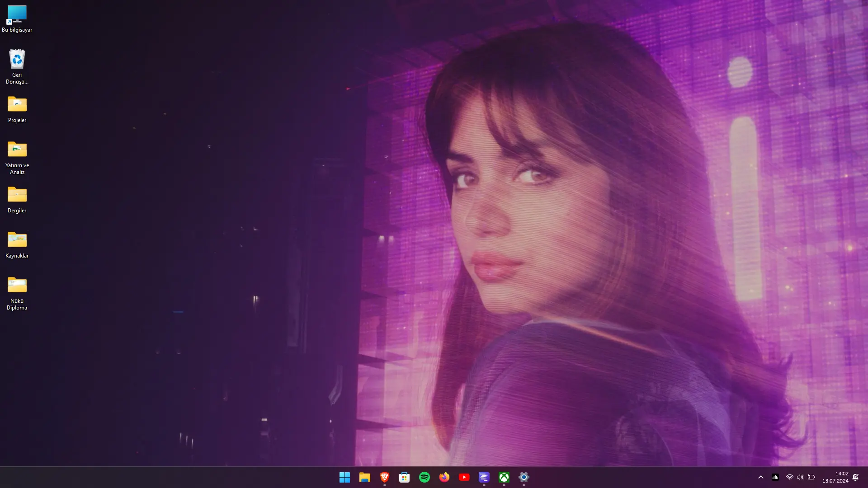Open Settings gear in the taskbar
The image size is (868, 488).
pyautogui.click(x=524, y=477)
